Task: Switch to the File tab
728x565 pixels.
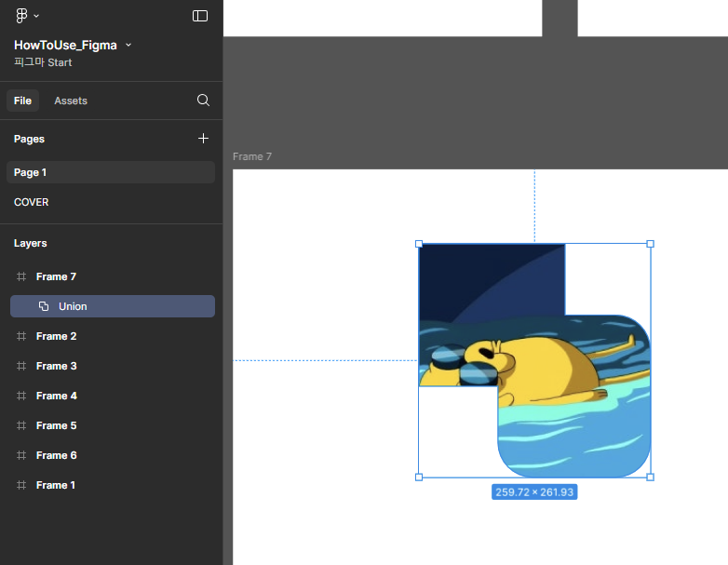Action: pos(22,101)
